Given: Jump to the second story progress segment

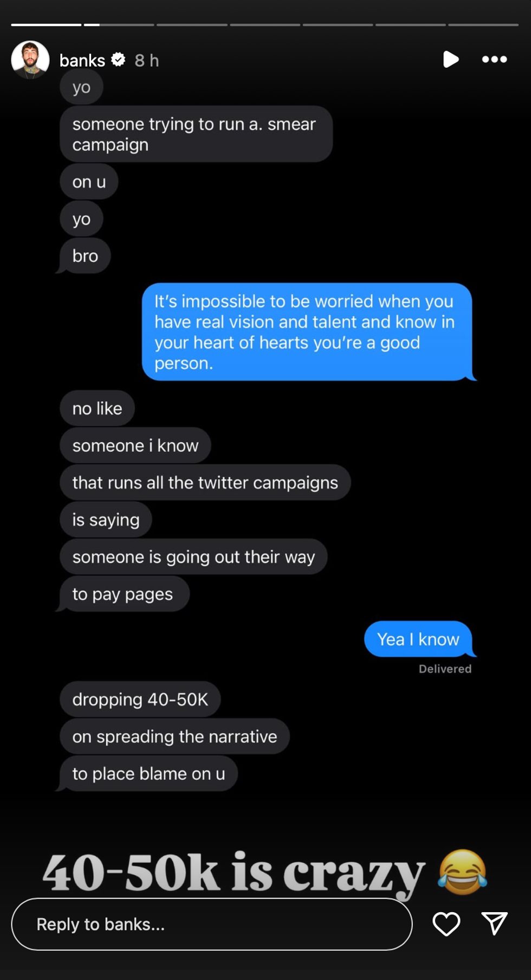Looking at the screenshot, I should 119,25.
